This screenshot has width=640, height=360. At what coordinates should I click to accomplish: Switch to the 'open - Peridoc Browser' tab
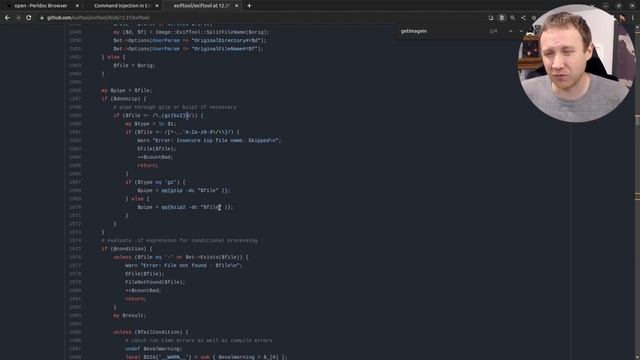coord(41,6)
